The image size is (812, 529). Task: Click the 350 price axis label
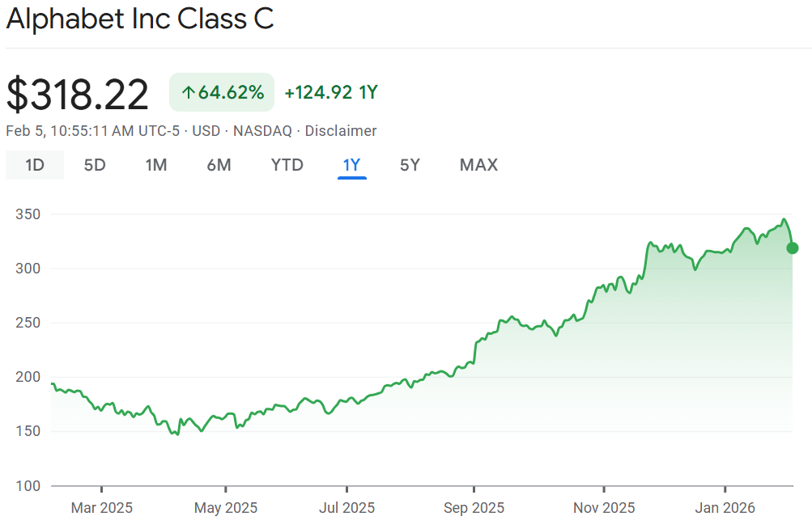(28, 214)
